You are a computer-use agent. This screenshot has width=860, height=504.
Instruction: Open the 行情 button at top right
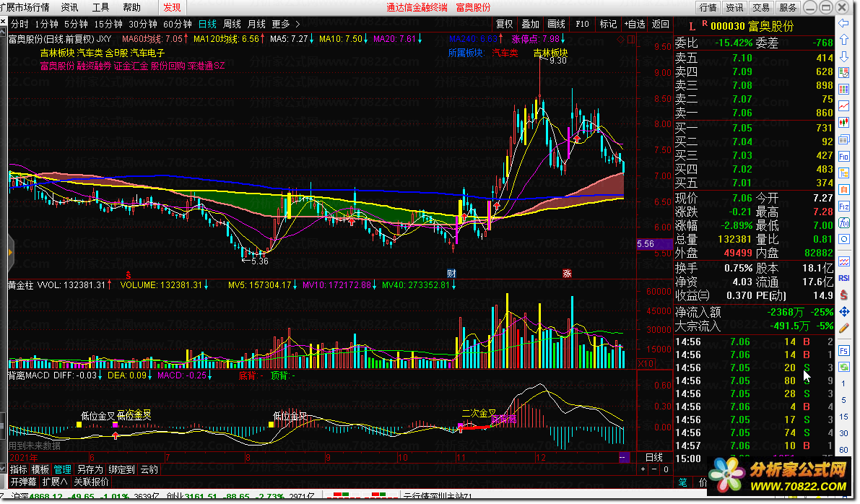pos(708,7)
